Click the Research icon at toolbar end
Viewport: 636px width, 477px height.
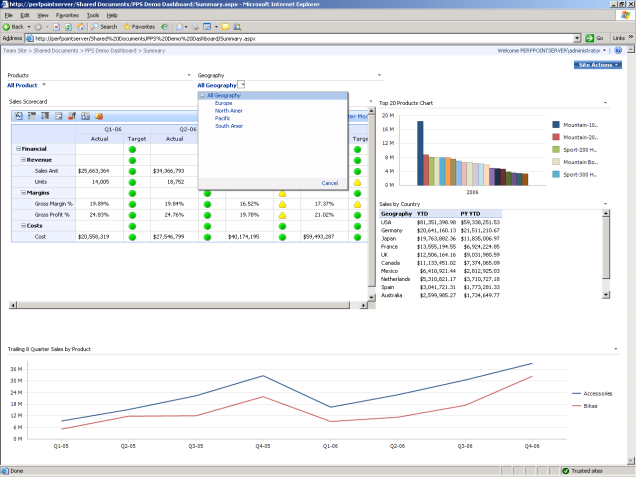237,27
